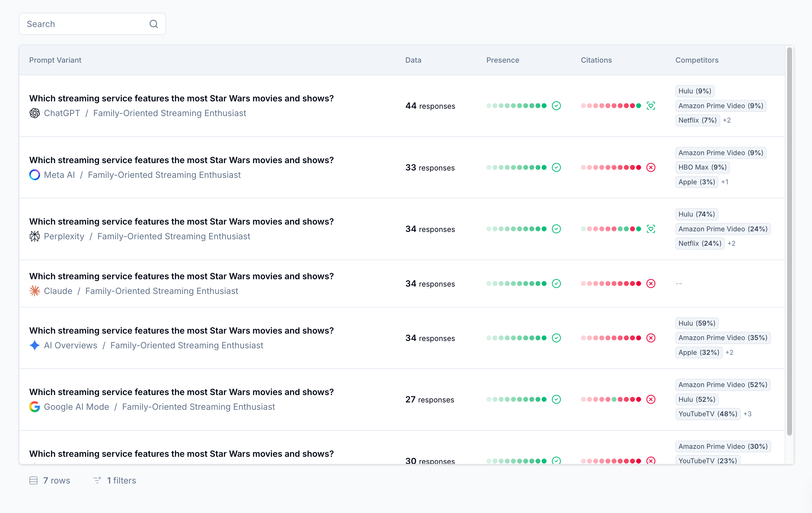
Task: Click the Hulu (74%) competitor tag
Action: point(696,214)
